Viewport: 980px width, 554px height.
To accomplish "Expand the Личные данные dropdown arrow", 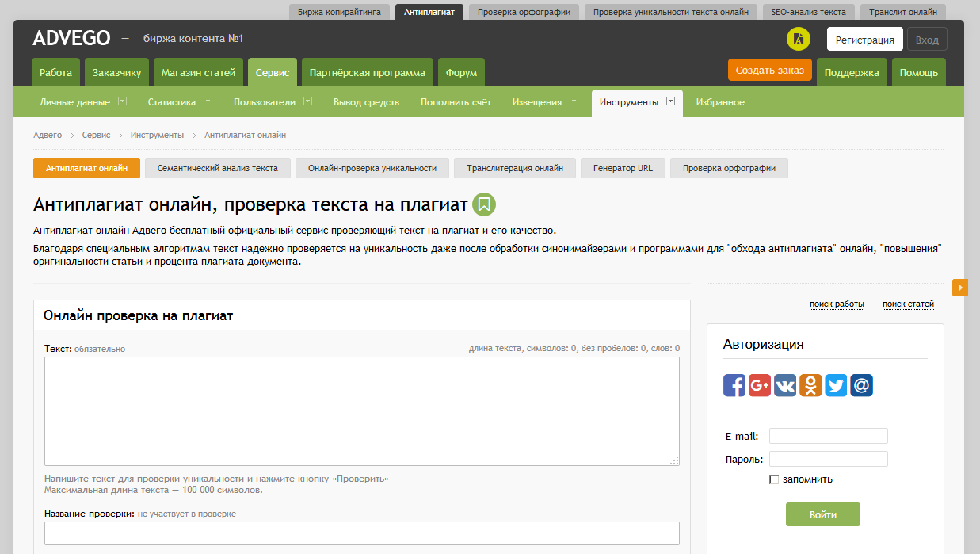I will pos(122,101).
